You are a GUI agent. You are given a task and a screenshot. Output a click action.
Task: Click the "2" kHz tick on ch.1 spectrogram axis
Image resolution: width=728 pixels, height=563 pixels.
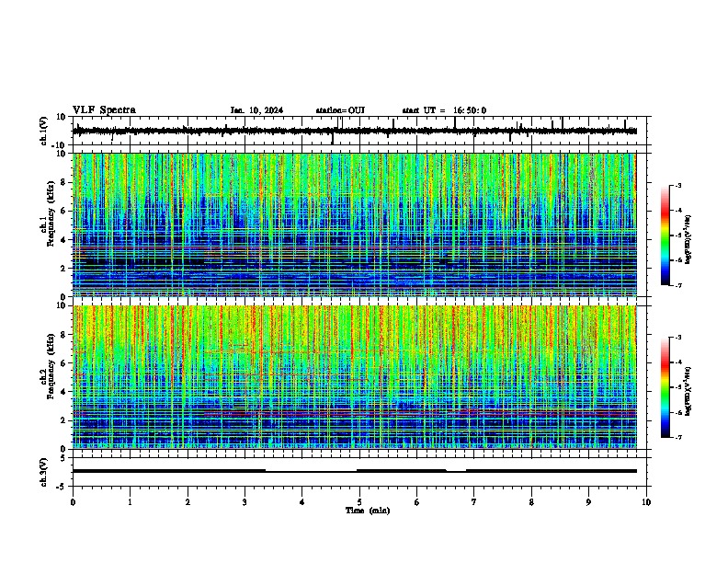(63, 269)
